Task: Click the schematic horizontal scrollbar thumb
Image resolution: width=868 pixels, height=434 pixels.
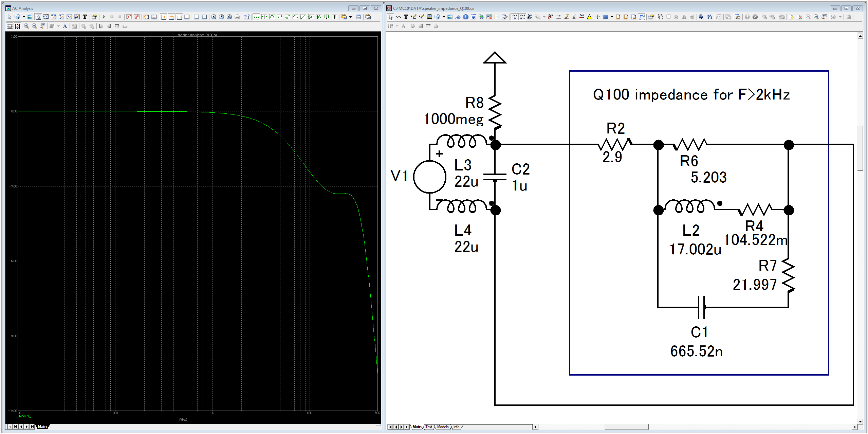Action: (x=626, y=427)
